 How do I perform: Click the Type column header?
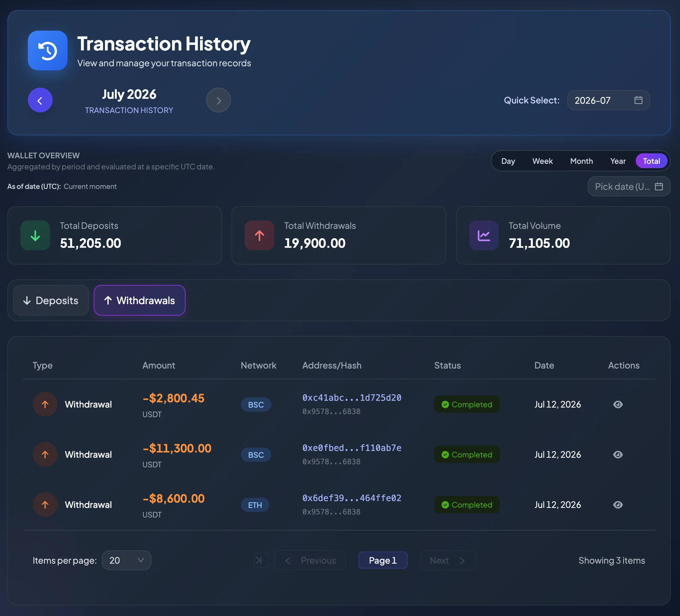click(x=42, y=366)
